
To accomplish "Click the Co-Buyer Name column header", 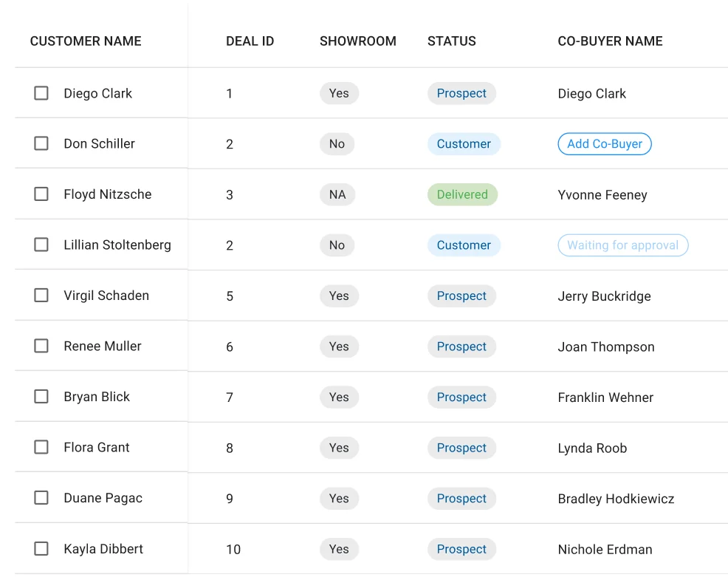I will point(610,41).
